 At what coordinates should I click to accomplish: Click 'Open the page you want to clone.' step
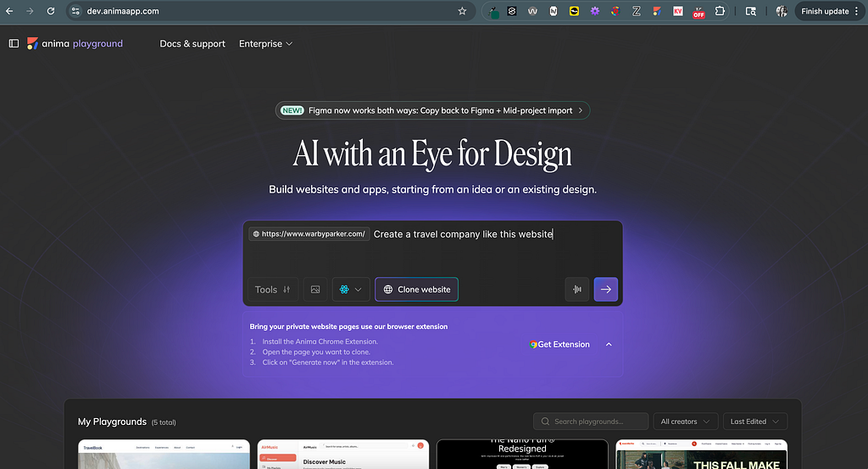[x=316, y=352]
